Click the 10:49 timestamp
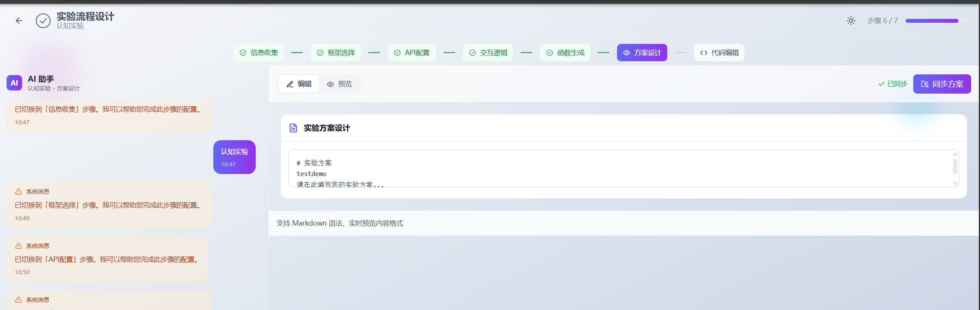980x310 pixels. click(x=22, y=218)
